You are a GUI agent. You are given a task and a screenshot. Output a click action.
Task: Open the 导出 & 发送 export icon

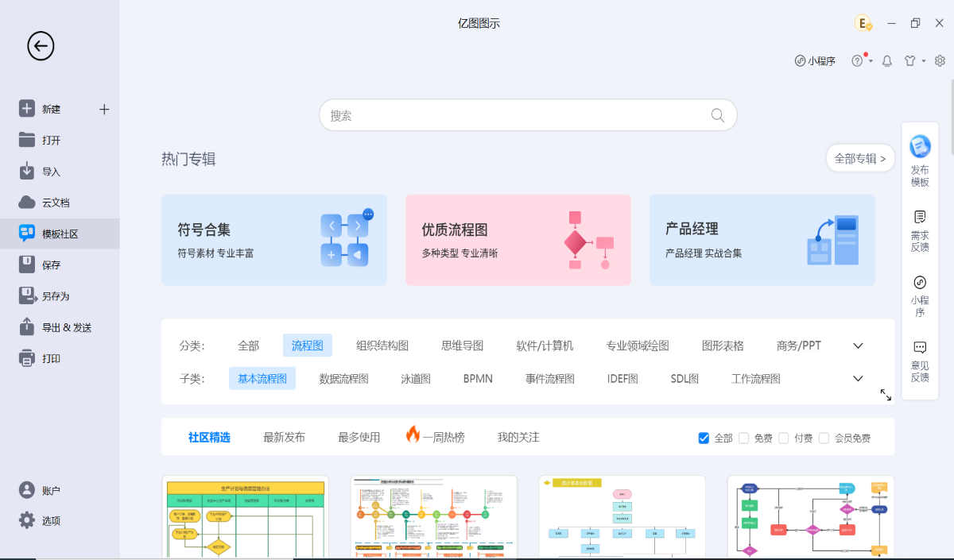pyautogui.click(x=27, y=326)
